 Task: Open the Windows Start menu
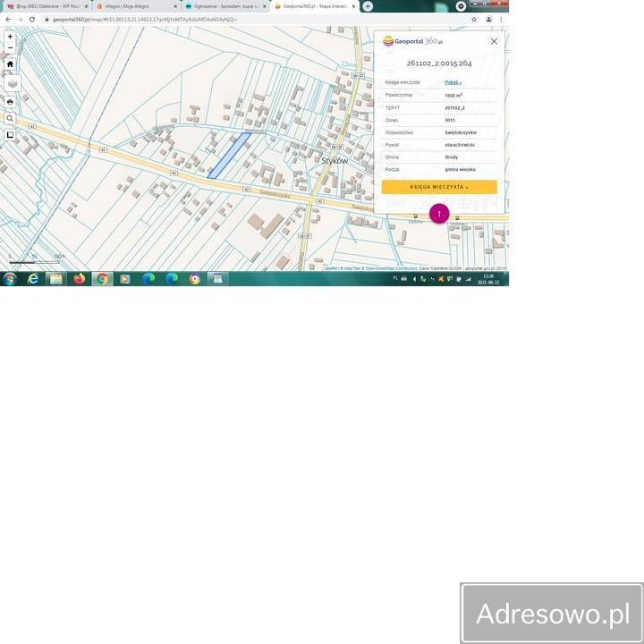click(10, 279)
